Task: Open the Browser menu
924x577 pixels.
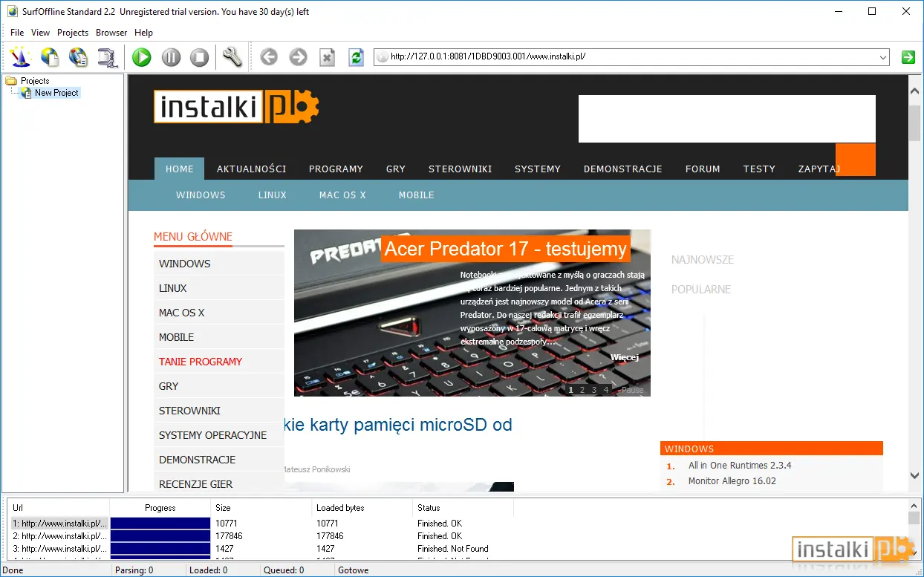Action: 111,33
